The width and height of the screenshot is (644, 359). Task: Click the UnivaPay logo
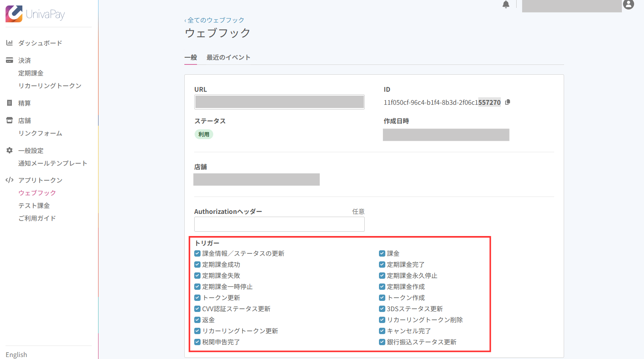(x=35, y=14)
